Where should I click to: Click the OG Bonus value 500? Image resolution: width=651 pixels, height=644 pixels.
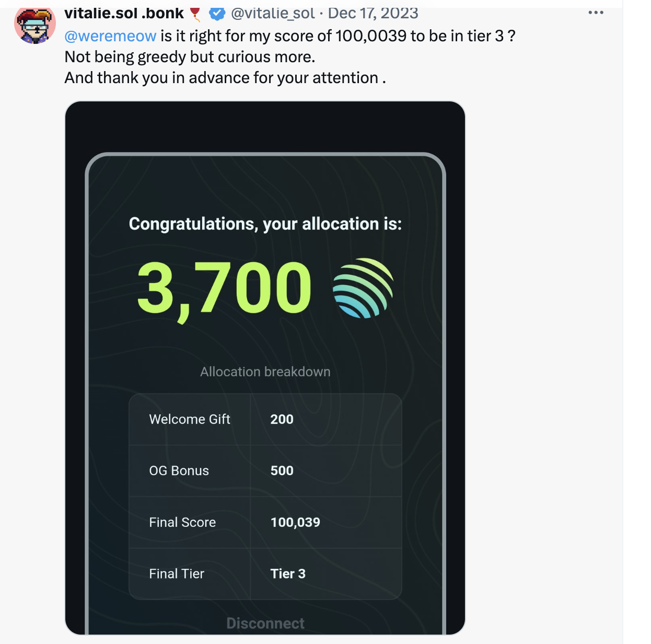(x=282, y=471)
